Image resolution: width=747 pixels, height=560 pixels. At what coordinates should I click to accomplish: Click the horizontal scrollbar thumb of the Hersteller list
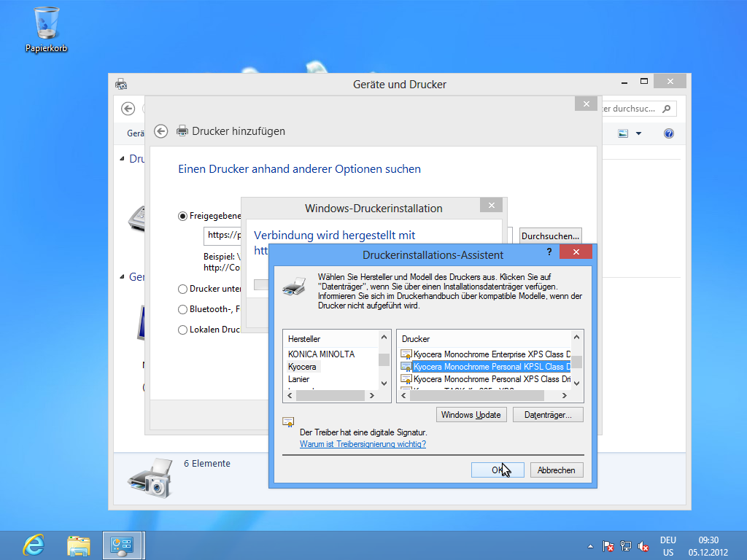330,396
